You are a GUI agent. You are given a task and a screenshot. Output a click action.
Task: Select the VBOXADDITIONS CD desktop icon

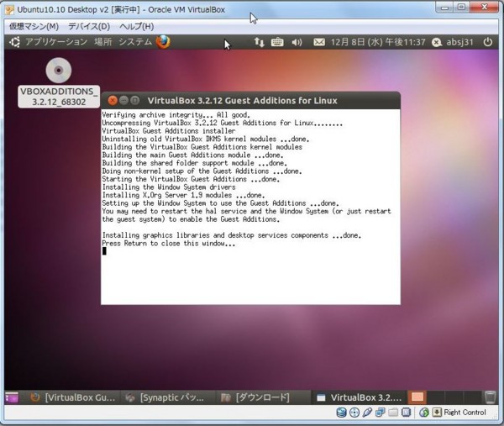click(x=59, y=70)
